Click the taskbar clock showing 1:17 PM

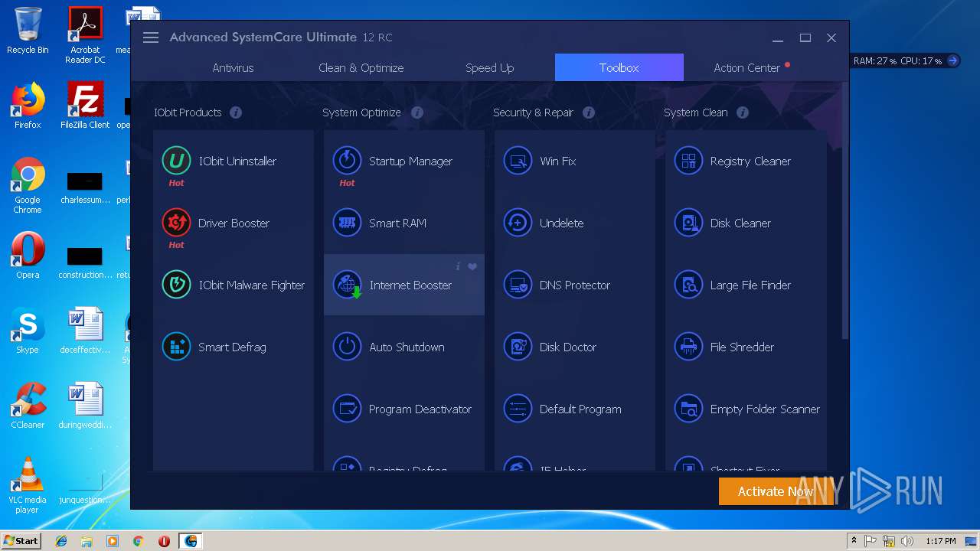(940, 541)
